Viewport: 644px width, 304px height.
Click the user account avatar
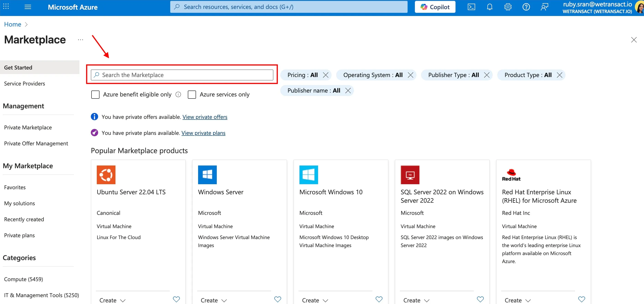click(639, 7)
